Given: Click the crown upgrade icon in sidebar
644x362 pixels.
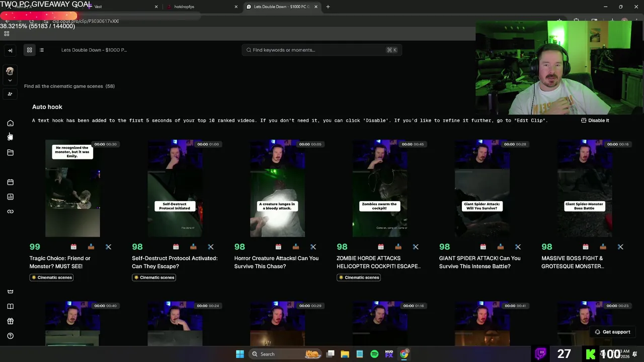Looking at the screenshot, I should click(10, 292).
